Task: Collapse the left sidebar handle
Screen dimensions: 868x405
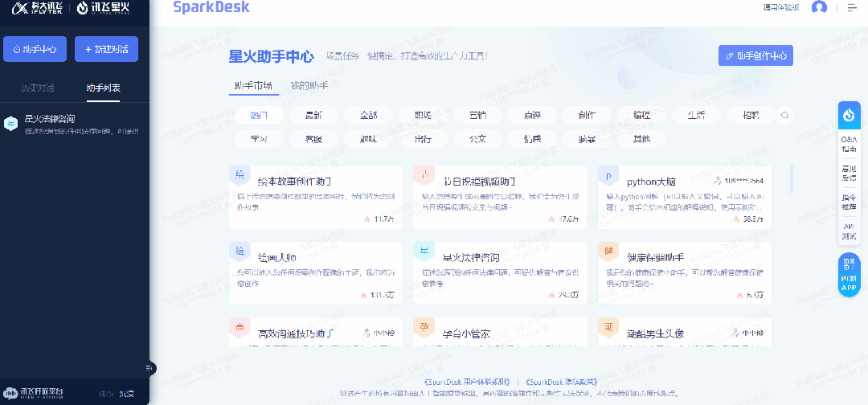Action: 149,368
